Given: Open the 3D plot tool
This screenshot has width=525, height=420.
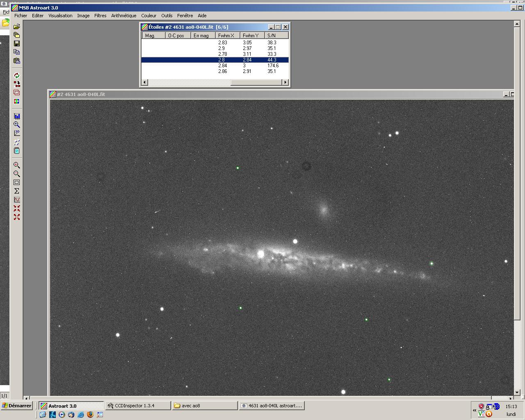Looking at the screenshot, I should click(x=17, y=133).
